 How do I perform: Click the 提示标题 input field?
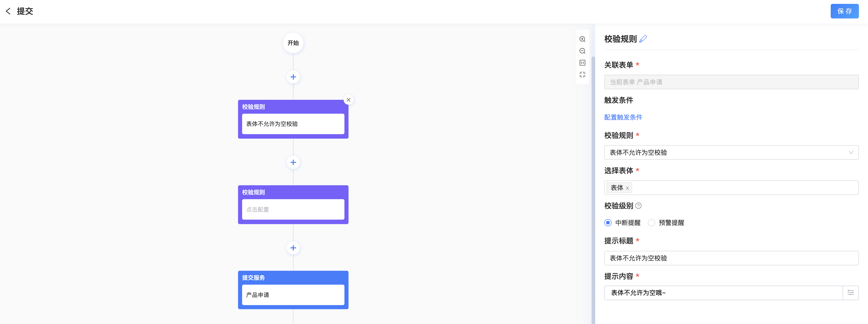(x=731, y=258)
